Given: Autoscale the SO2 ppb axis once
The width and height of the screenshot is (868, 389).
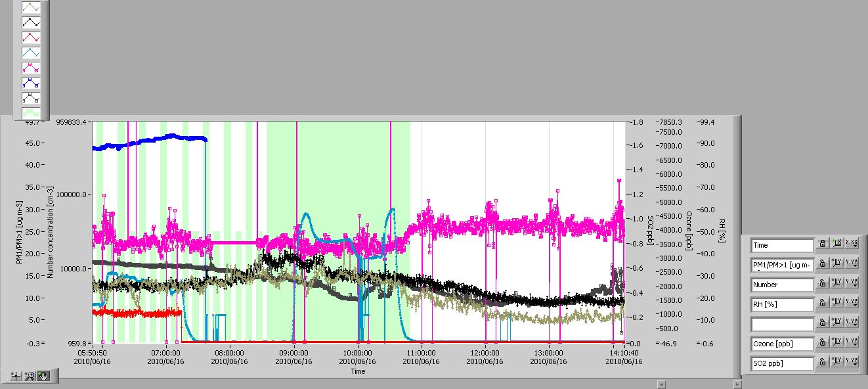Looking at the screenshot, I should (x=838, y=363).
